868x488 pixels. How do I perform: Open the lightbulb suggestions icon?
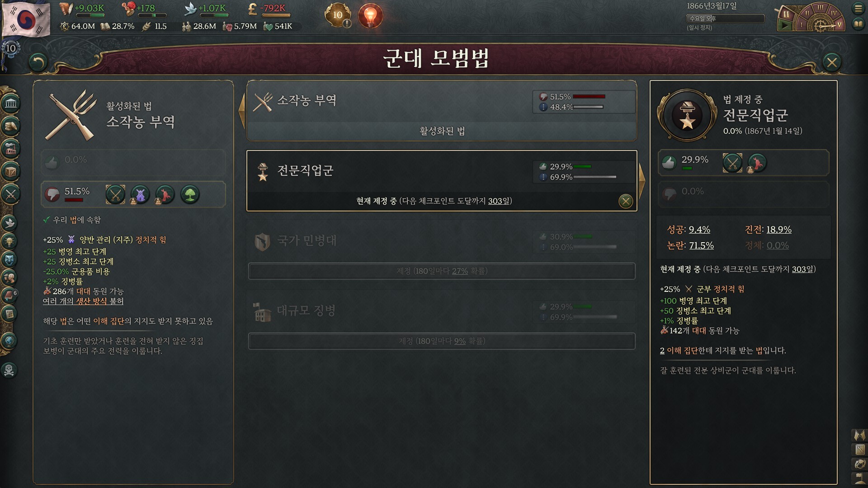(x=370, y=16)
